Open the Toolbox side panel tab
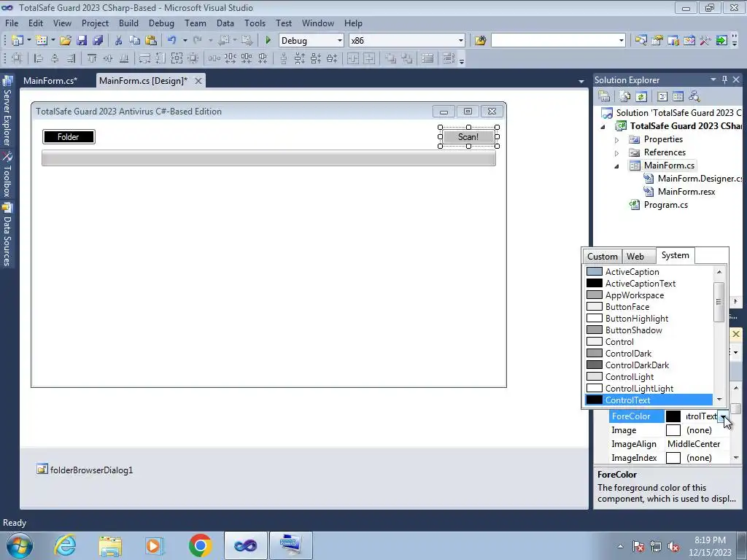Viewport: 747px width, 560px height. [x=7, y=175]
